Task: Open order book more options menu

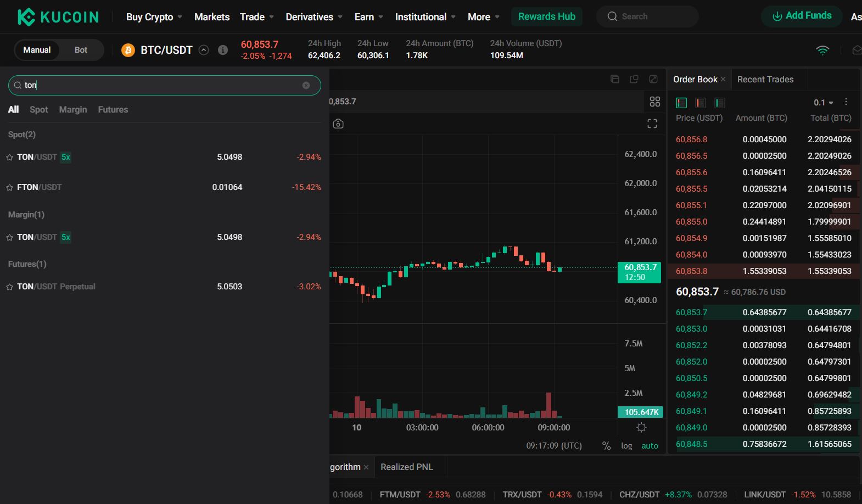Action: [x=846, y=102]
